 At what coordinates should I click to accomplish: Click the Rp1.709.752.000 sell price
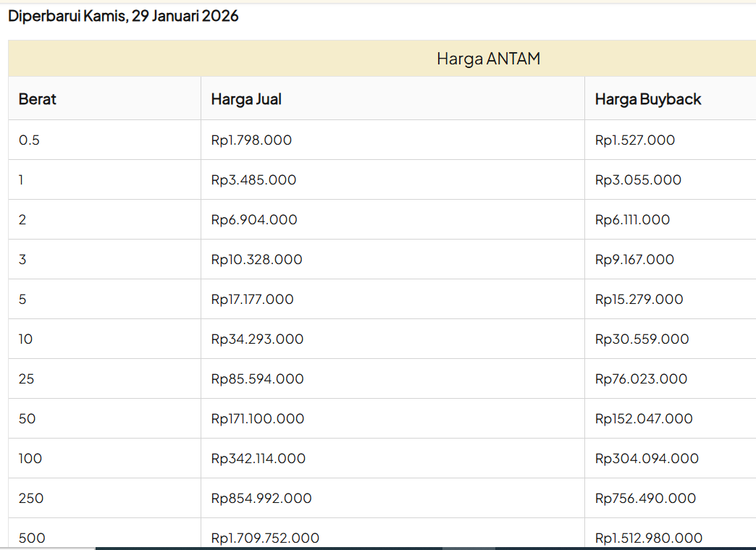pos(265,538)
